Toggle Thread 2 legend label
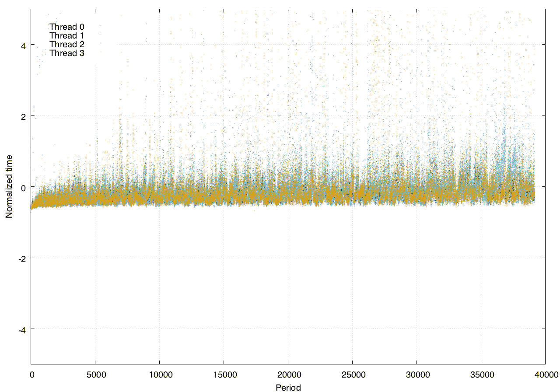The image size is (560, 392). click(66, 44)
